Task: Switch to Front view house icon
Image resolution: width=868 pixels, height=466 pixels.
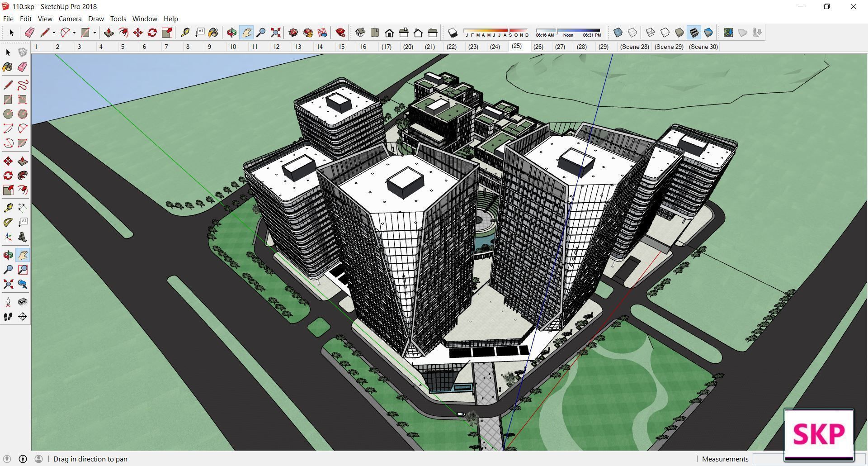Action: (389, 33)
